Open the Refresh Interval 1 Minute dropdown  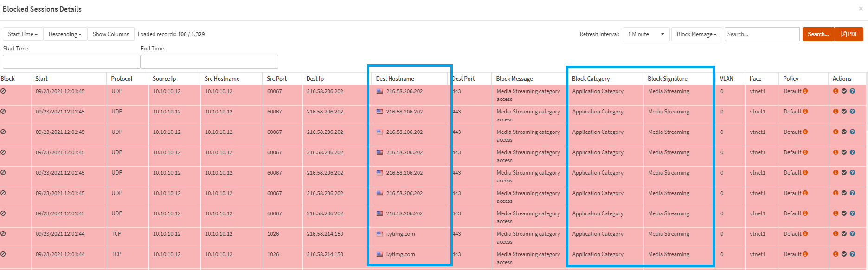(x=646, y=34)
